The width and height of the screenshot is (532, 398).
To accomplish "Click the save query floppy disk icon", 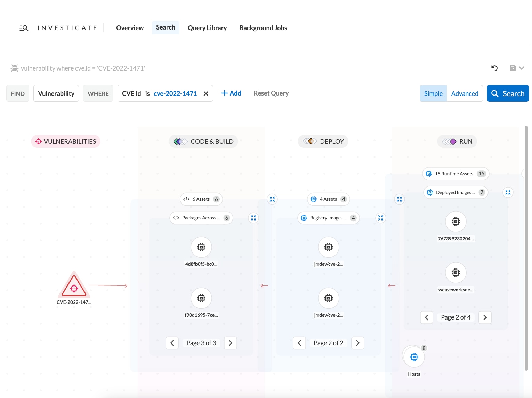I will (x=513, y=68).
